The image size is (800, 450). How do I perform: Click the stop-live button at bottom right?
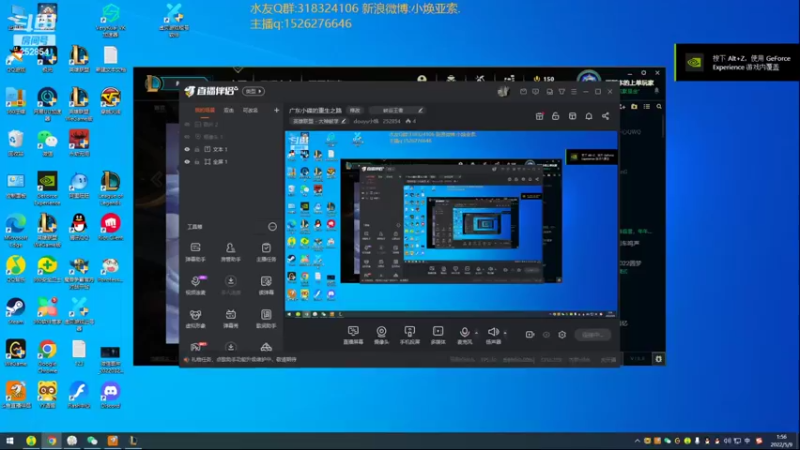pos(592,335)
